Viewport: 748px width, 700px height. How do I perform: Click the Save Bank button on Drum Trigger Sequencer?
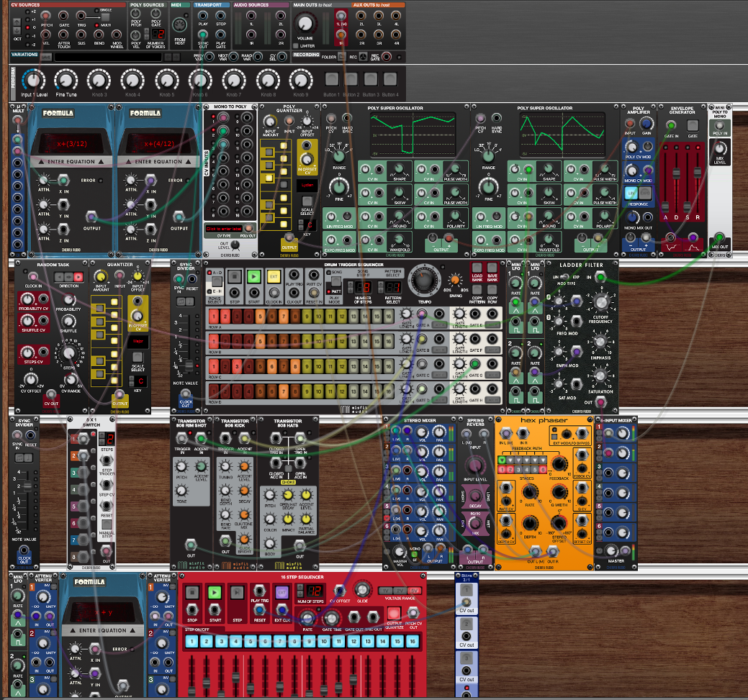click(x=492, y=268)
